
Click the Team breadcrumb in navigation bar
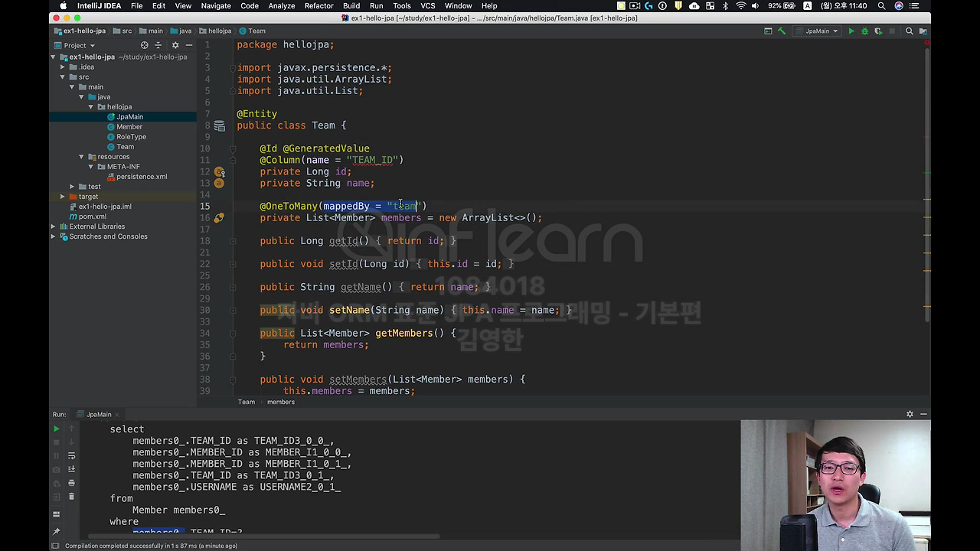point(252,31)
